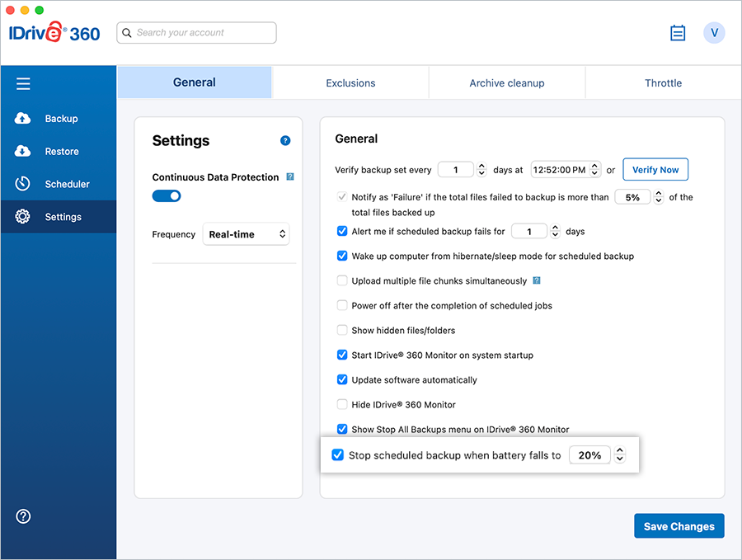Open the Scheduler clock icon
The width and height of the screenshot is (742, 560).
(23, 184)
